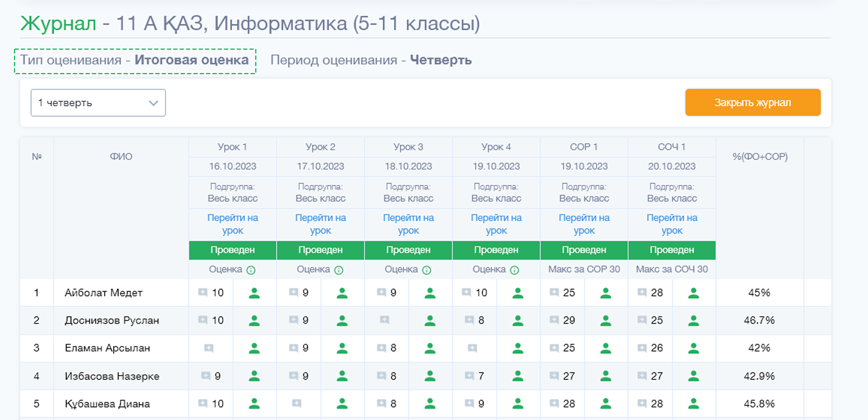Click the %(ФО+СОР) column header
The height and width of the screenshot is (420, 868).
click(x=760, y=157)
